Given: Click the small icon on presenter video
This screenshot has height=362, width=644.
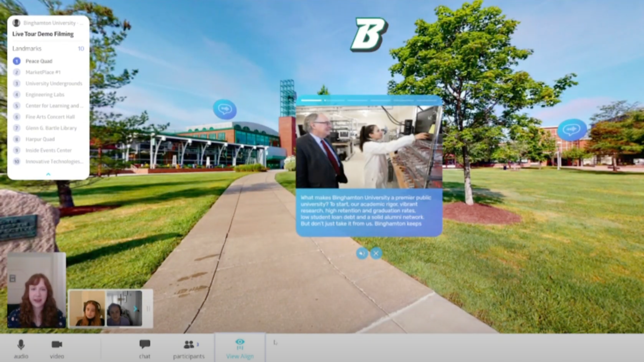Looking at the screenshot, I should point(12,278).
